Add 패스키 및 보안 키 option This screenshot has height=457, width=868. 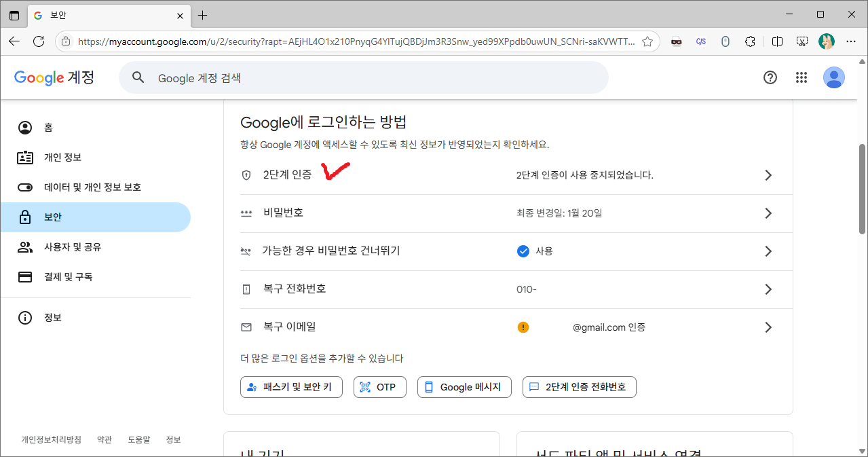(x=291, y=387)
